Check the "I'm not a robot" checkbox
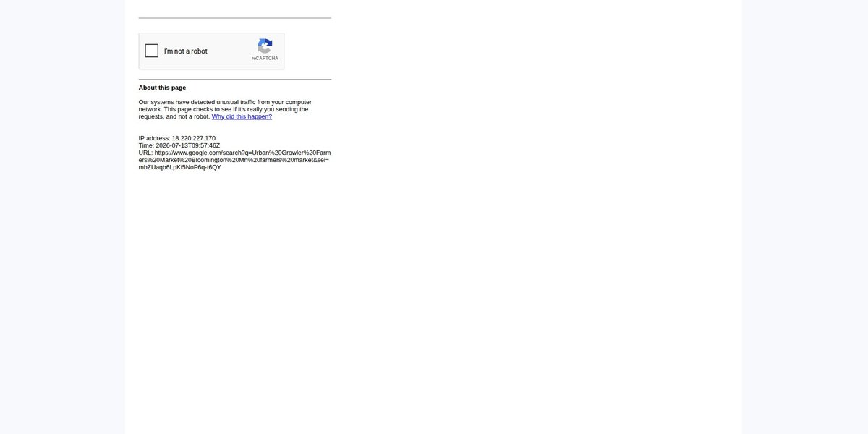868x434 pixels. click(x=152, y=51)
